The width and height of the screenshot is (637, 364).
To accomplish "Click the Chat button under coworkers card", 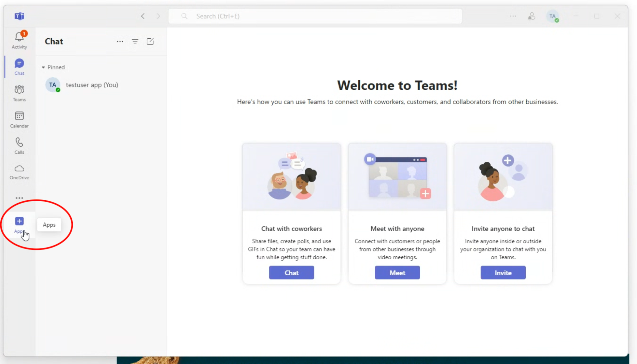I will (291, 273).
